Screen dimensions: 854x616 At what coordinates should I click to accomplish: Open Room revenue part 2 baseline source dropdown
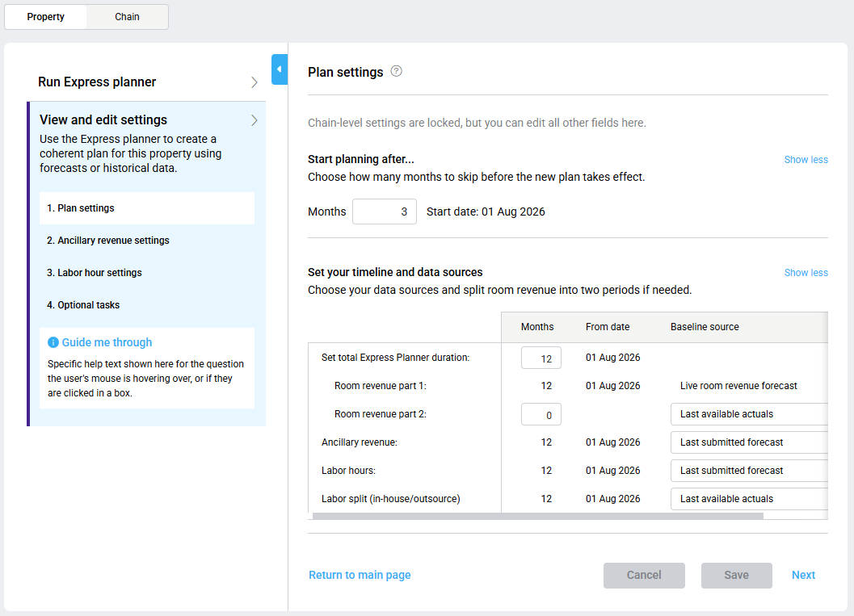pos(749,414)
